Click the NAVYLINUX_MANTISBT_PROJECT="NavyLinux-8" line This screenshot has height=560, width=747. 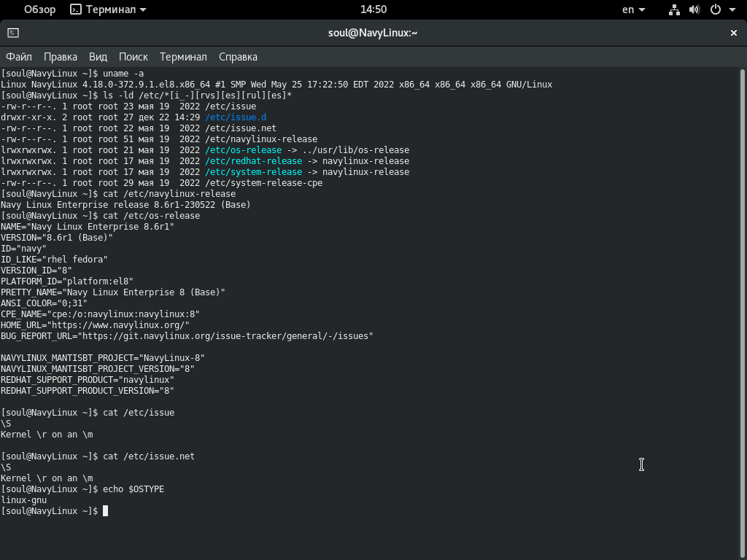point(103,358)
